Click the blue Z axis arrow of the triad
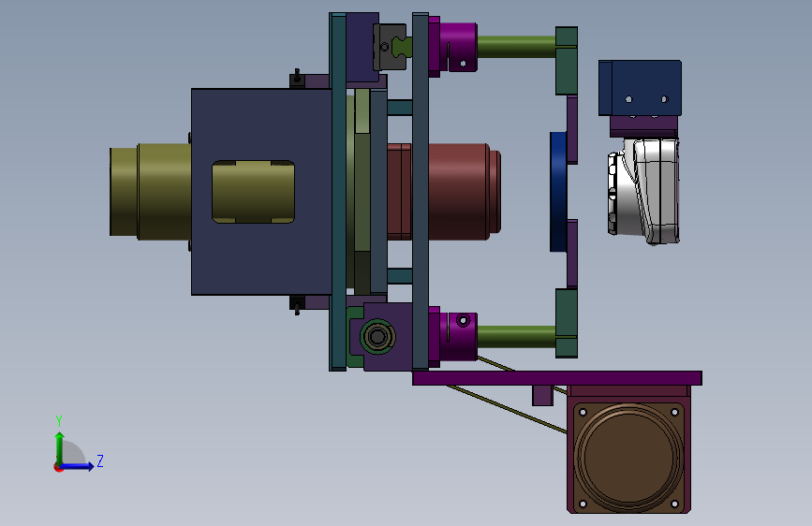The height and width of the screenshot is (526, 812). point(78,466)
